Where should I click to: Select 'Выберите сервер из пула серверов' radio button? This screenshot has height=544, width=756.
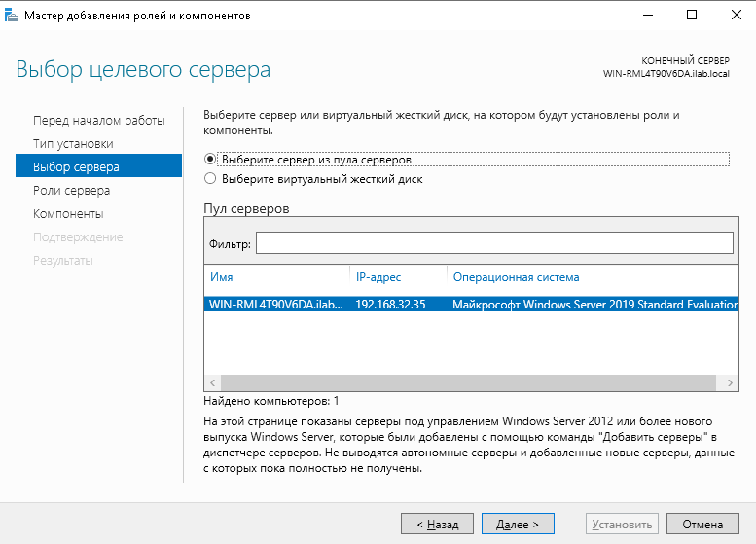tap(210, 159)
